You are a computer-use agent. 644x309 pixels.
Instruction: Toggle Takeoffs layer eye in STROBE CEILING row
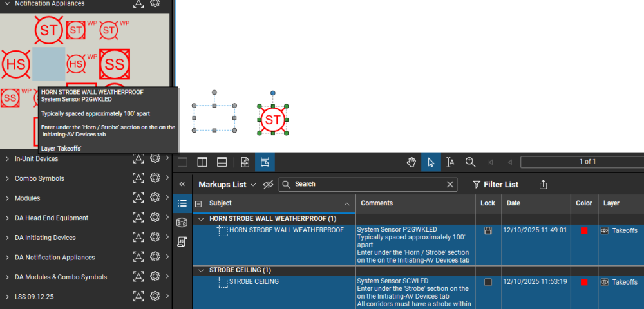pyautogui.click(x=604, y=282)
